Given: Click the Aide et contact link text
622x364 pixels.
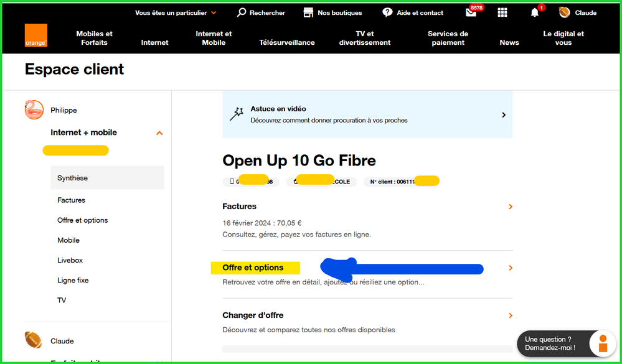Looking at the screenshot, I should (420, 12).
